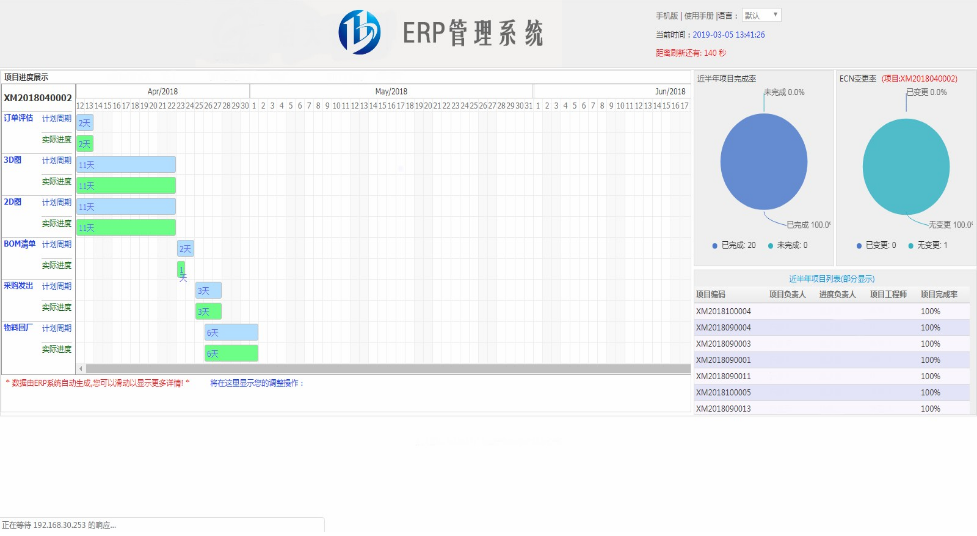The width and height of the screenshot is (977, 536).
Task: Select project row XM2018100004
Action: click(723, 311)
